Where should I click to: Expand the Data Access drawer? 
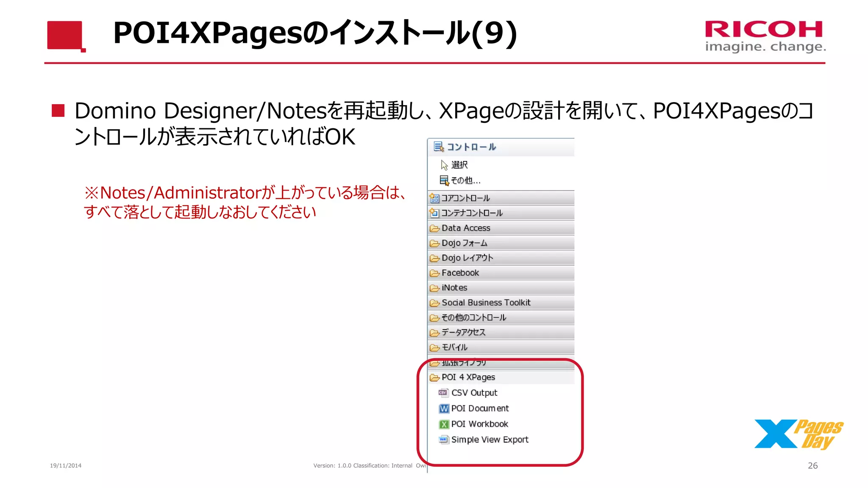(501, 228)
